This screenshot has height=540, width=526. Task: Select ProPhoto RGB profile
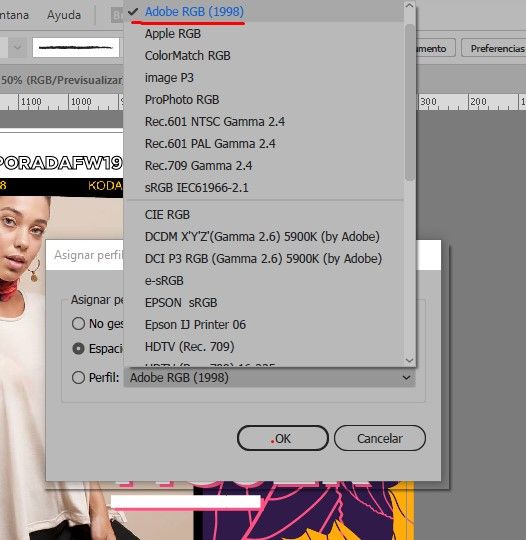click(264, 100)
